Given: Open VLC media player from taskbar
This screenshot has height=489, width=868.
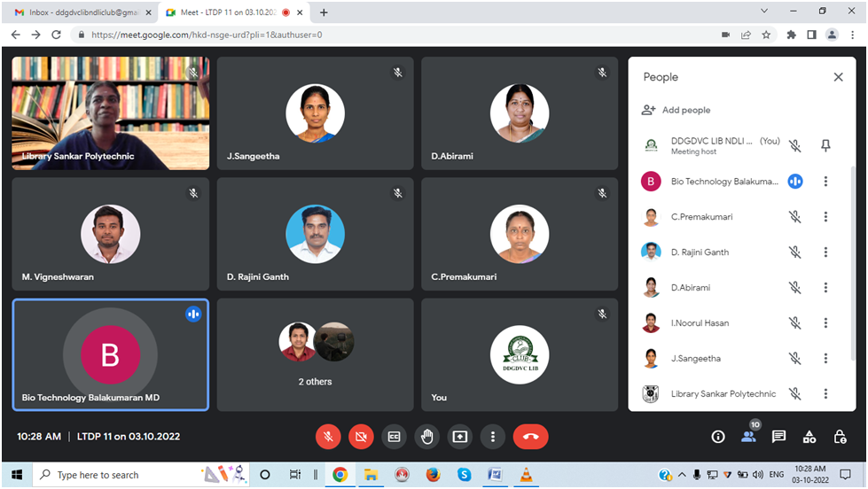Looking at the screenshot, I should click(x=526, y=475).
